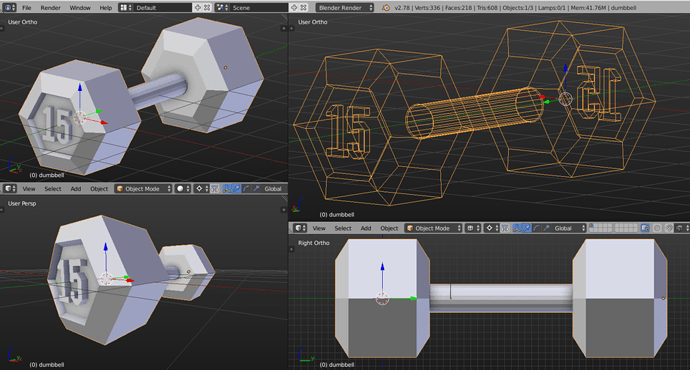This screenshot has width=690, height=370.
Task: Open Add menu in top-left viewport header
Action: (x=76, y=189)
